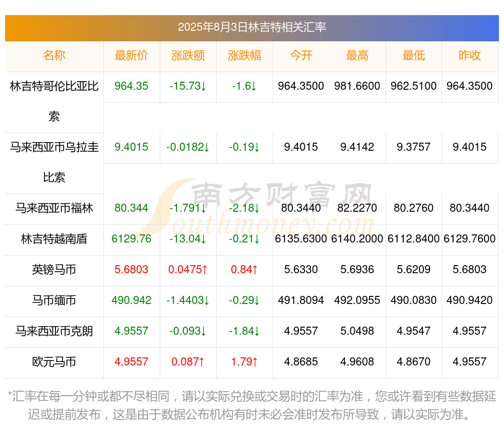Click the high value 981.6600
The width and height of the screenshot is (504, 430).
(357, 86)
